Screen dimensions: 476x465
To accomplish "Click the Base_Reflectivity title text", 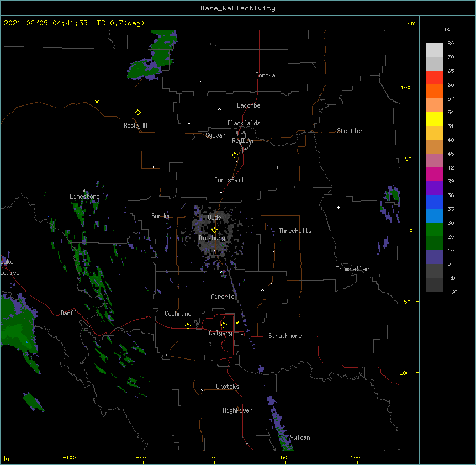I will click(x=238, y=8).
